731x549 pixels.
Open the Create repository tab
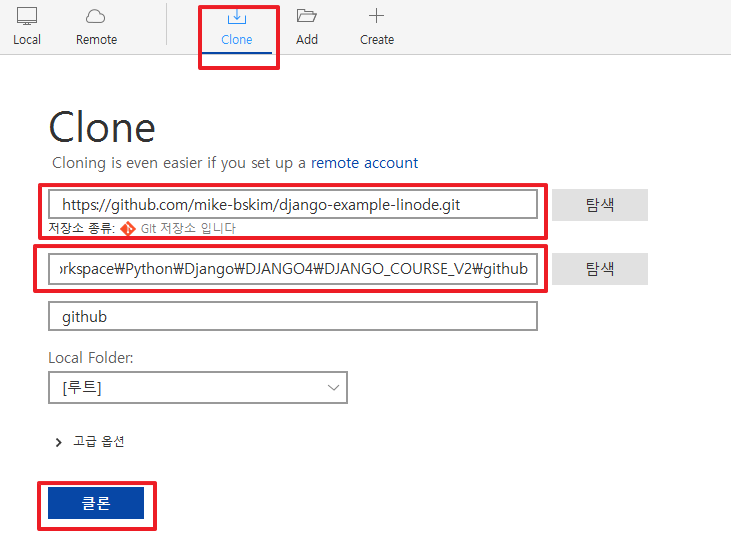tap(377, 27)
